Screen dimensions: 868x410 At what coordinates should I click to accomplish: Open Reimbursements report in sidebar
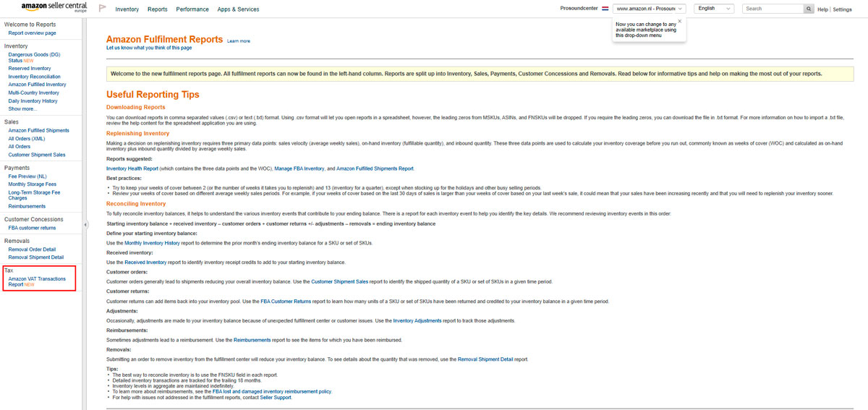27,207
